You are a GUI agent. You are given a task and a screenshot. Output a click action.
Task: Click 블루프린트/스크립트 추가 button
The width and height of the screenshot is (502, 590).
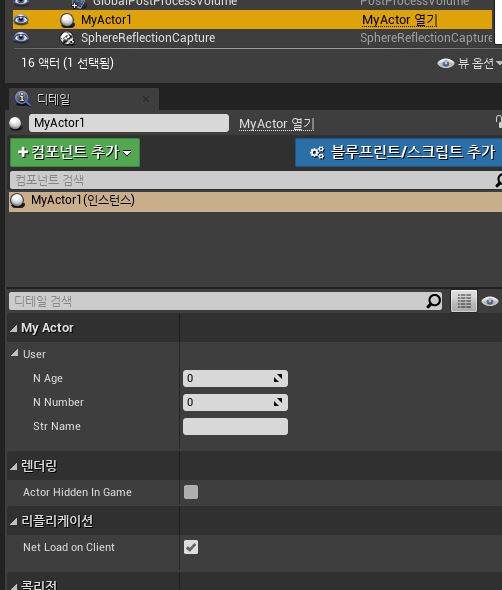[399, 152]
